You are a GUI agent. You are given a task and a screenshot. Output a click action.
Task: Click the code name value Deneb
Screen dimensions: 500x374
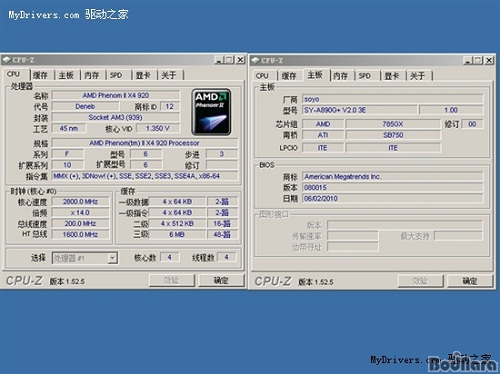(x=85, y=106)
